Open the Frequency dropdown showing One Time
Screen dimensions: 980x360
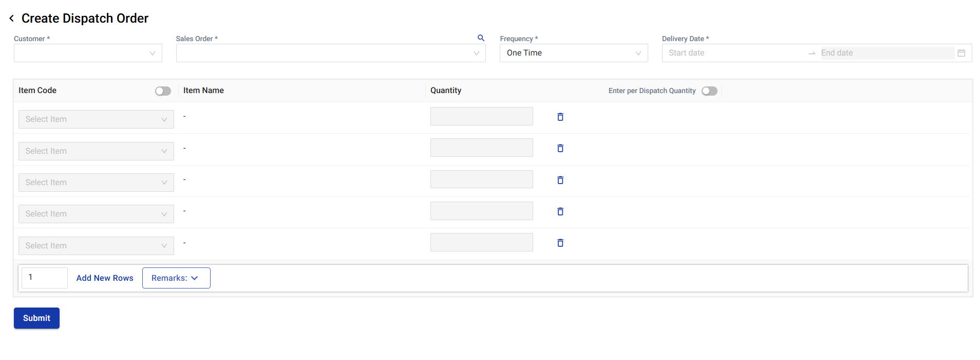point(573,53)
